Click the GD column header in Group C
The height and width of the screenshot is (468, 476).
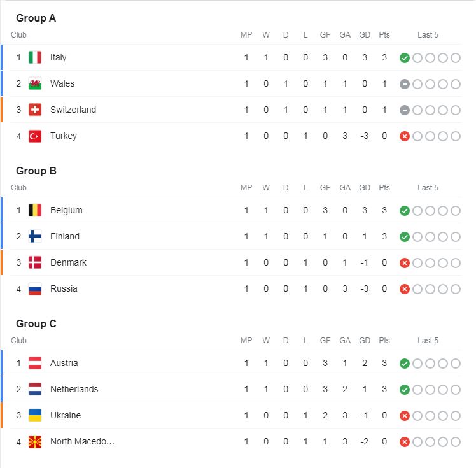coord(364,341)
